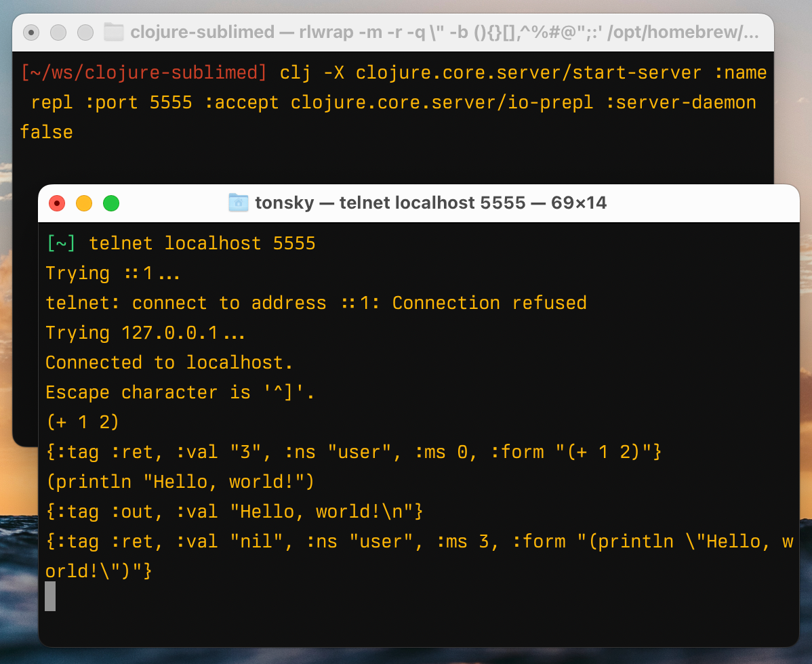
Task: Click the (println "Hello, world!") input line
Action: point(180,482)
